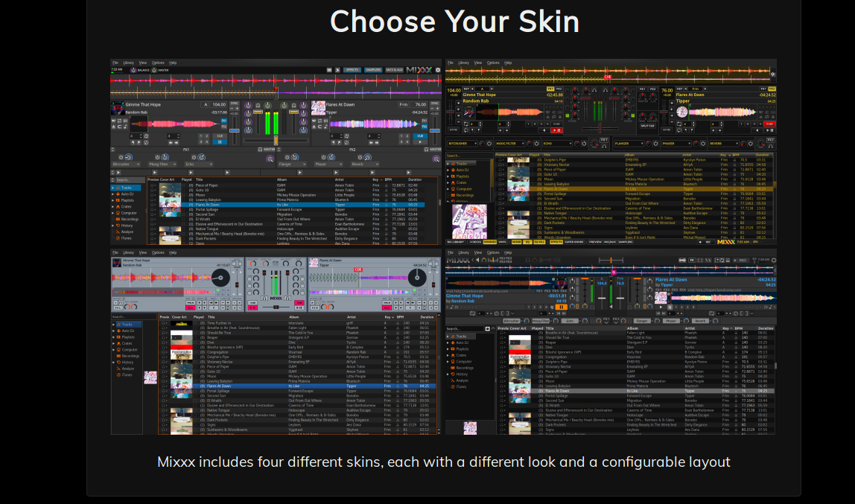Image resolution: width=855 pixels, height=504 pixels.
Task: Click the SAMPLERS button in the top-left skin toolbar
Action: point(373,70)
